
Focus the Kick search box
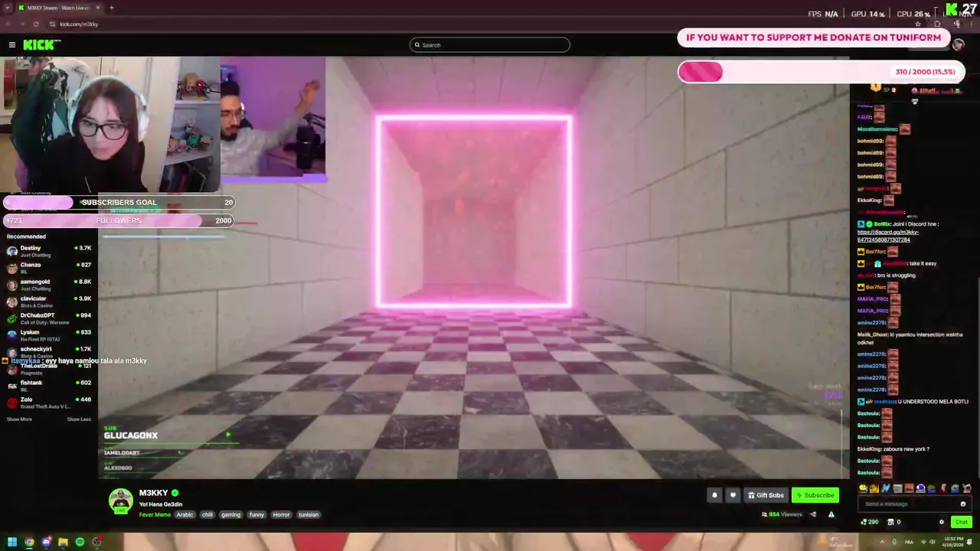(490, 45)
